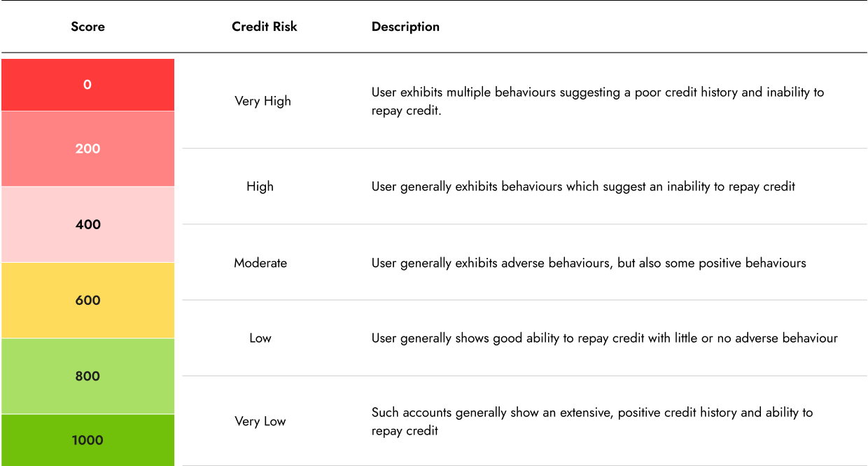Screen dimensions: 868x466
Task: Click the 'good ability to repay' description
Action: click(x=604, y=338)
